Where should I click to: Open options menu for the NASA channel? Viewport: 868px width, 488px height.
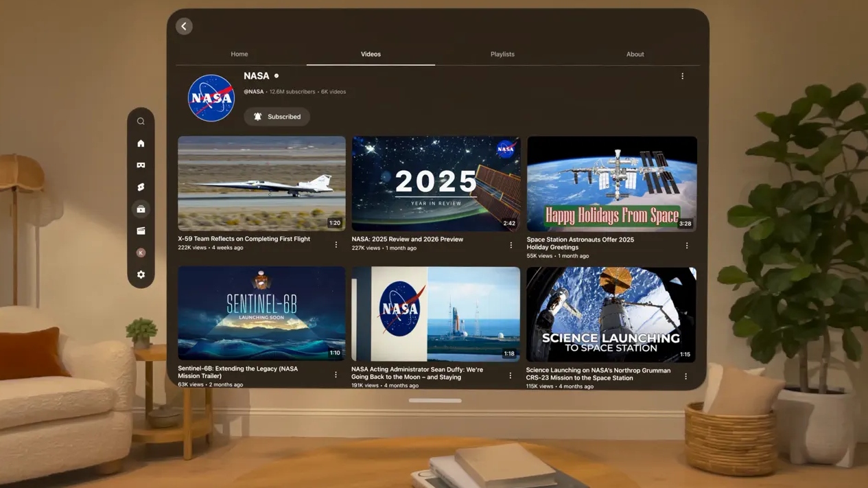point(682,76)
